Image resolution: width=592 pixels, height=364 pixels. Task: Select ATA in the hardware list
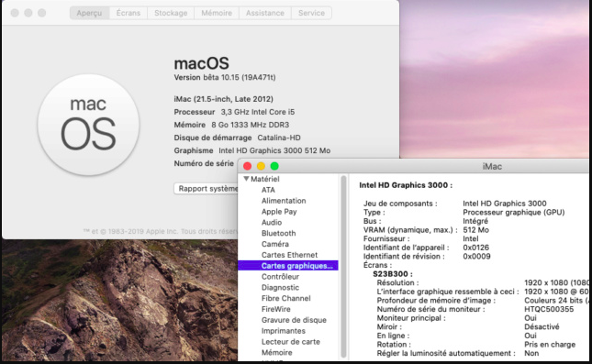pos(268,190)
